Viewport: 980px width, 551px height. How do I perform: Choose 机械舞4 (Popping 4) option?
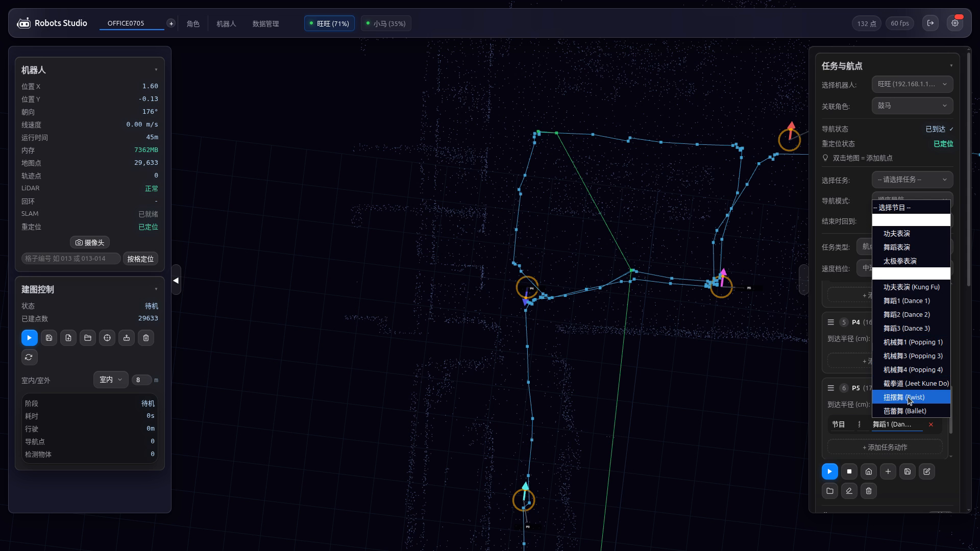[x=911, y=369]
